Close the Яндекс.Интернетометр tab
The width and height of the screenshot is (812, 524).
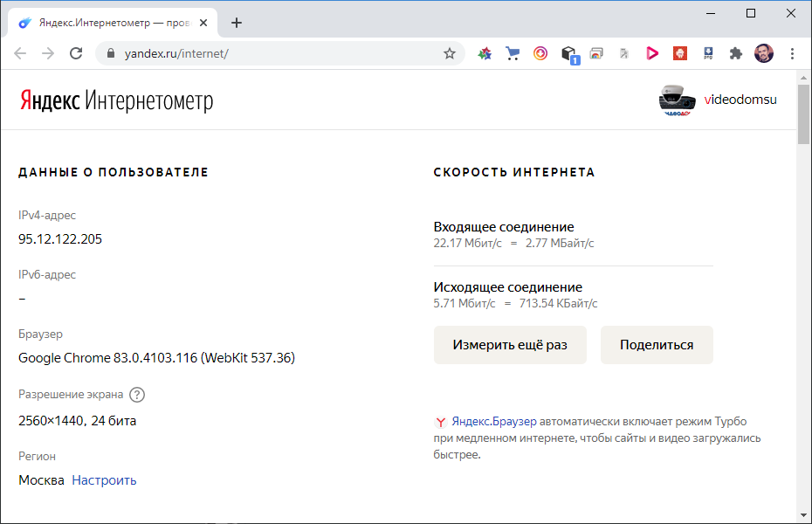tap(203, 23)
